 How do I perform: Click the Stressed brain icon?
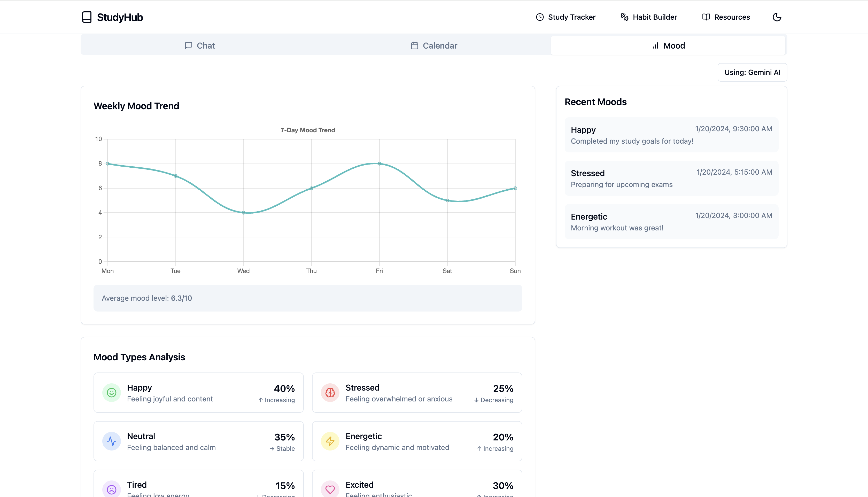point(330,393)
